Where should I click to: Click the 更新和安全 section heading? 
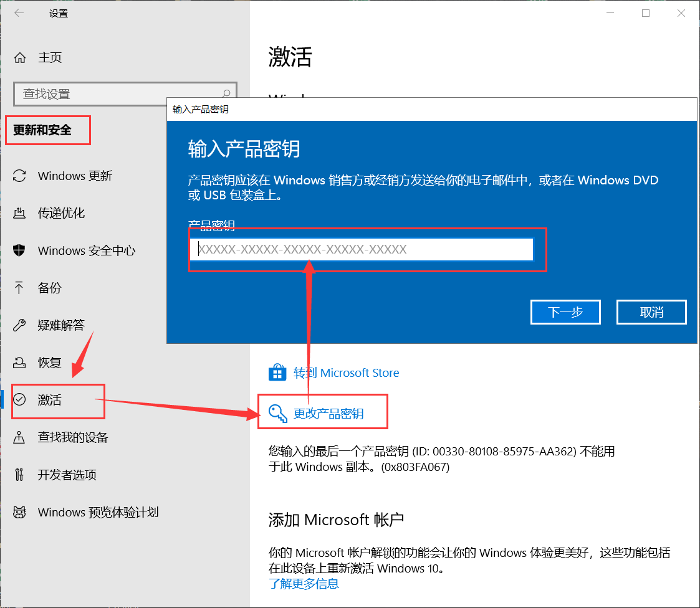(42, 130)
